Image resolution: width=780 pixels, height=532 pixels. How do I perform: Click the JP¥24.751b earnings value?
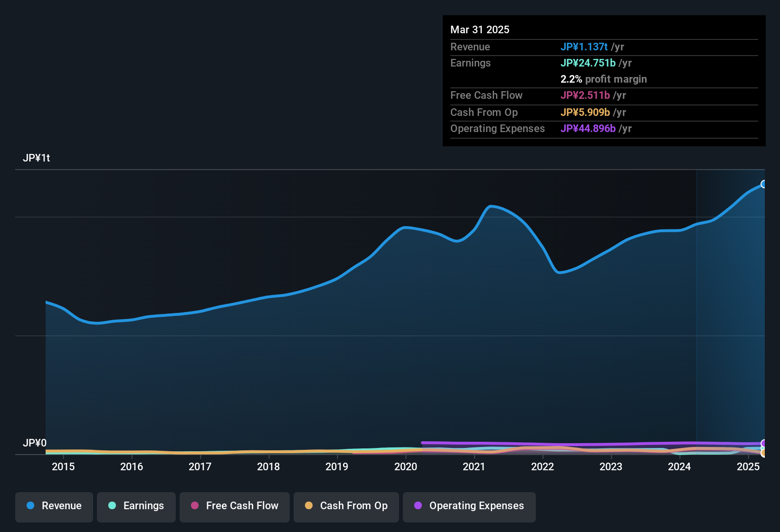588,63
